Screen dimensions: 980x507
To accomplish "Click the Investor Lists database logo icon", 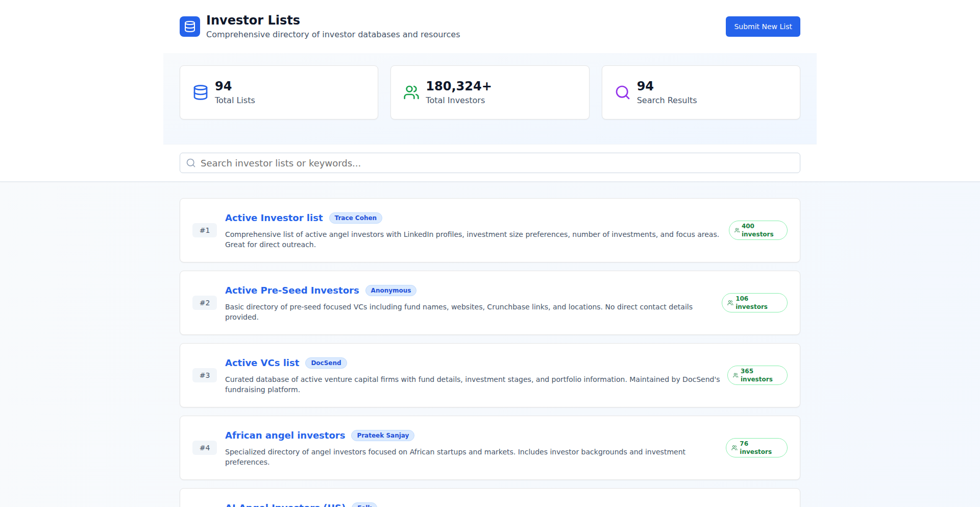I will pyautogui.click(x=189, y=27).
